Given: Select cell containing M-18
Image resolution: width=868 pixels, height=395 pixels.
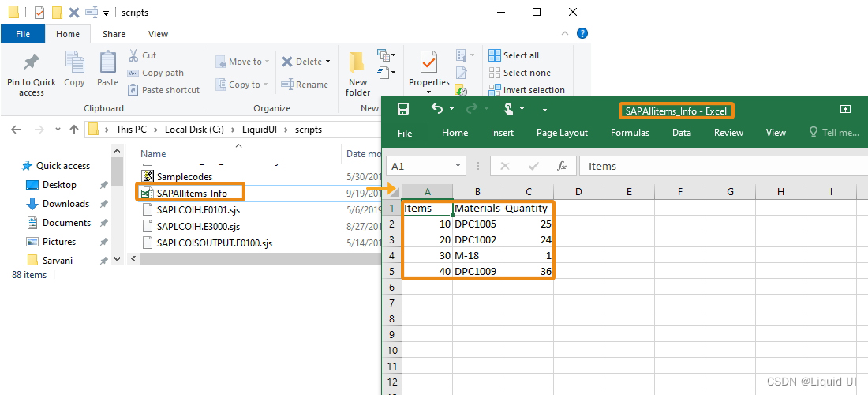Looking at the screenshot, I should click(x=477, y=255).
